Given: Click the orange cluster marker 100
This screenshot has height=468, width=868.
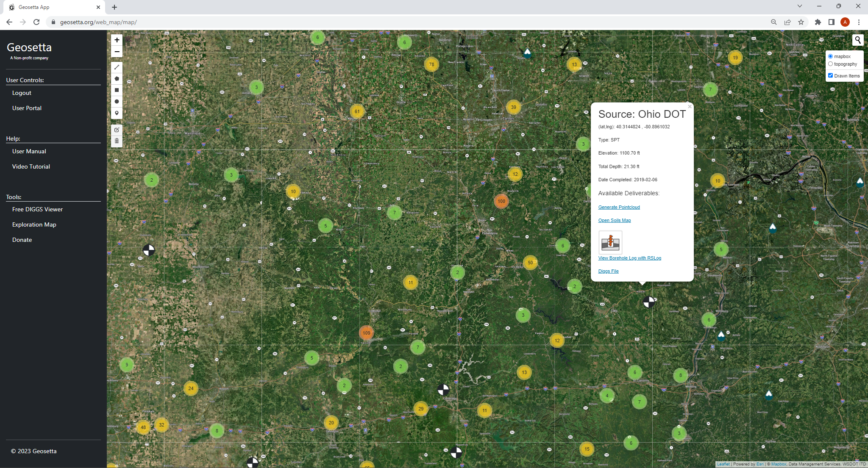Looking at the screenshot, I should coord(501,201).
